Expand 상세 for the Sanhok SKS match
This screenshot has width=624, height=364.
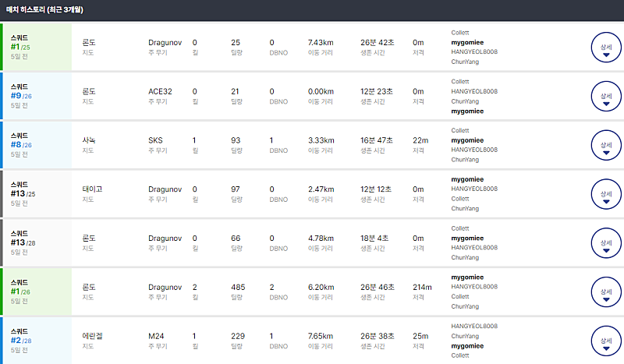point(606,145)
